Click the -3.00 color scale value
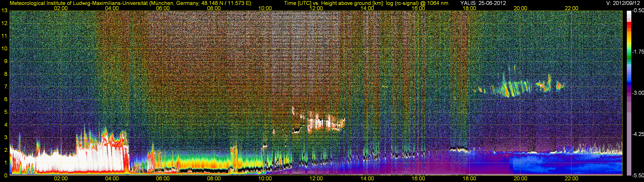 click(x=638, y=93)
